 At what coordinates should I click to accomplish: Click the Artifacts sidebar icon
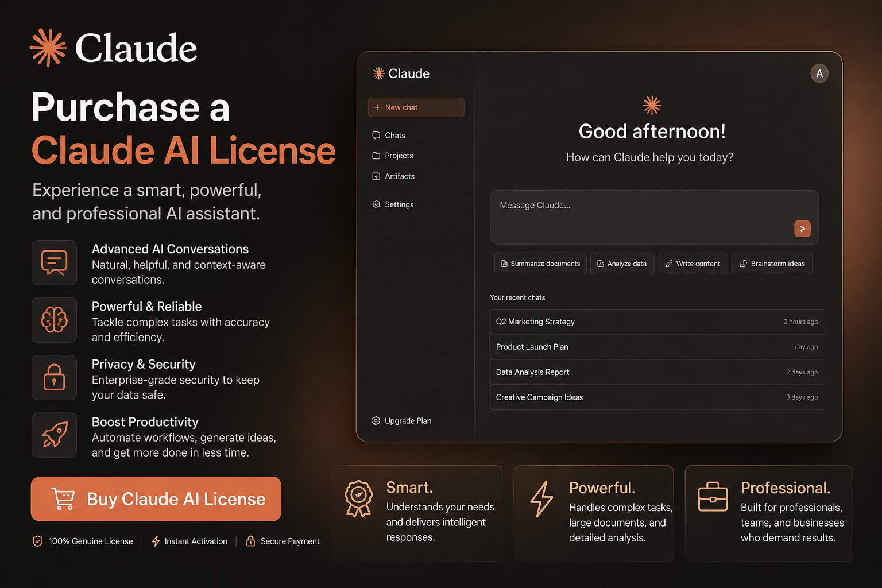[x=376, y=176]
